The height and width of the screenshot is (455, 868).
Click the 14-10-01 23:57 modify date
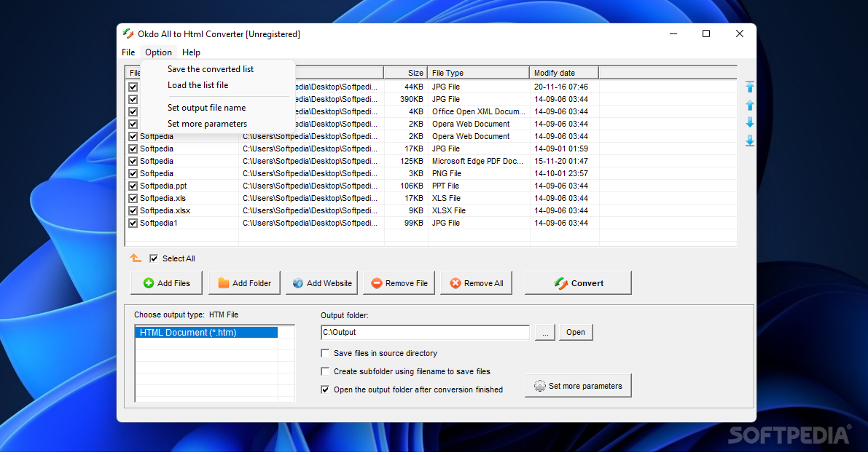[561, 173]
